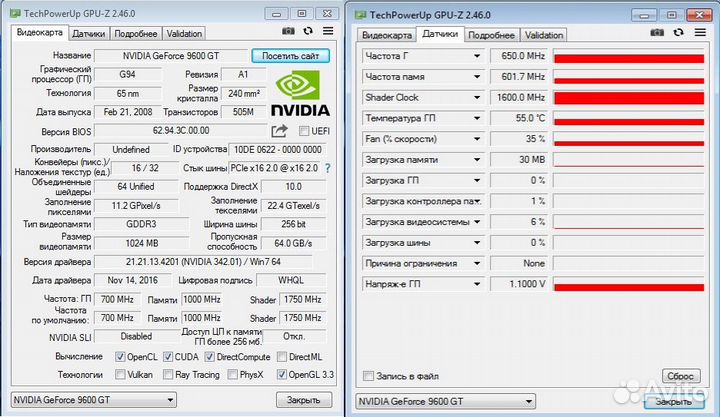Open hamburger menu in right Sensors window
The image size is (720, 417).
click(700, 32)
